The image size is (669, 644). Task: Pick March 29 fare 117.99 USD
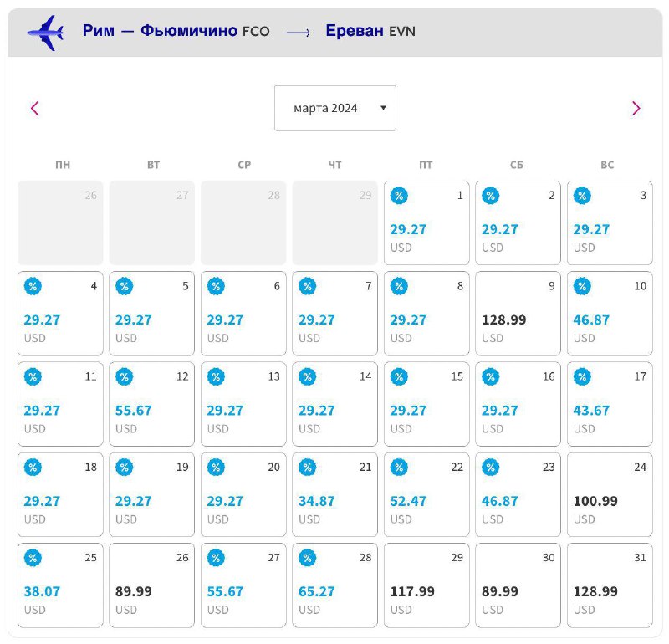(x=426, y=585)
